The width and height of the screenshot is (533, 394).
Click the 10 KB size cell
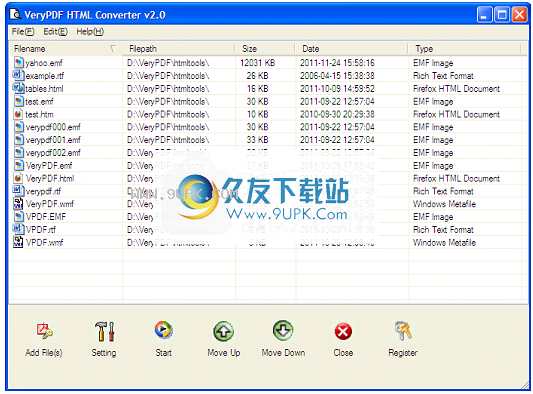[x=257, y=115]
